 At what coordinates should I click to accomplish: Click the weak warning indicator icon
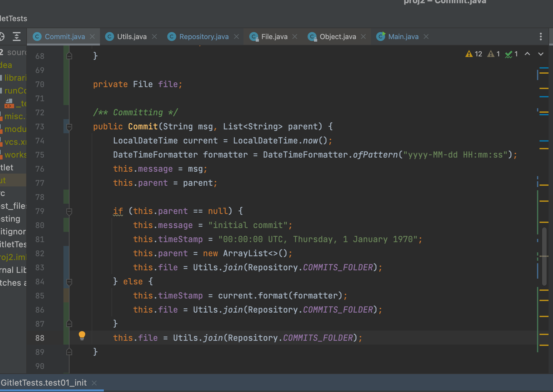pos(493,54)
